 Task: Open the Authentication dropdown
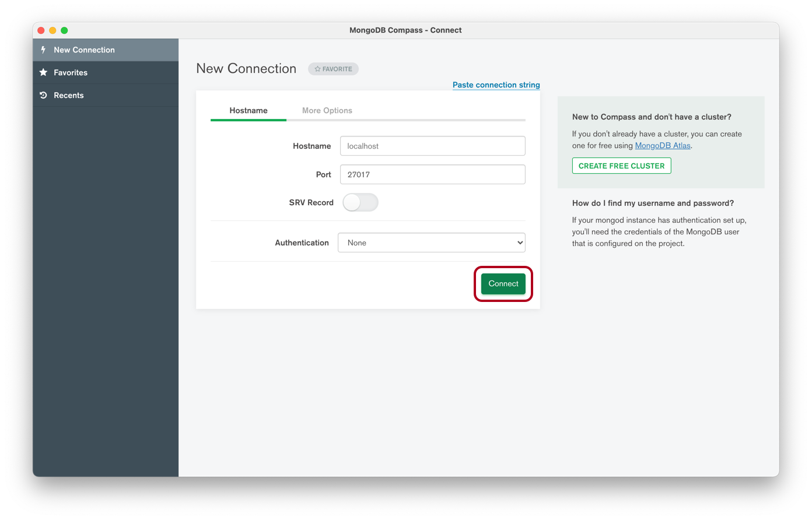pos(432,243)
